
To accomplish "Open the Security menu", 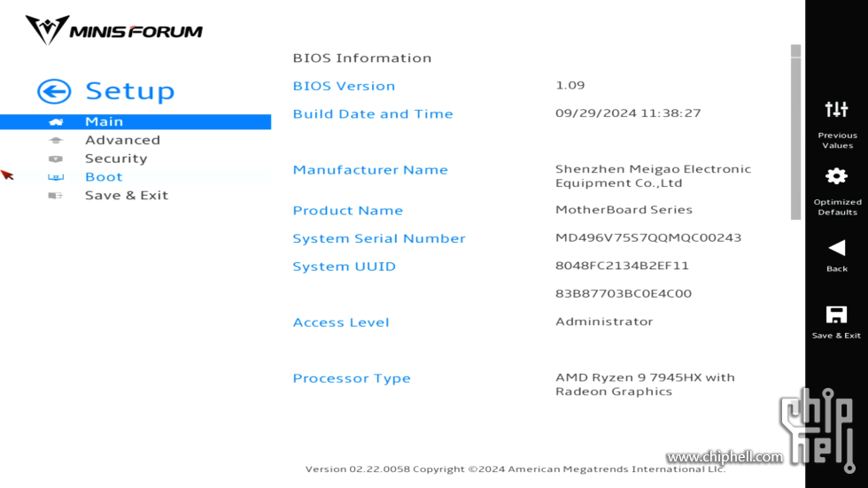I will (116, 159).
